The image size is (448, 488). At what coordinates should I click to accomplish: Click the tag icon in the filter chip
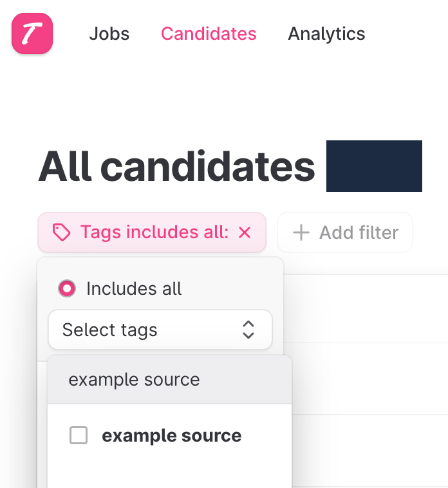coord(61,232)
